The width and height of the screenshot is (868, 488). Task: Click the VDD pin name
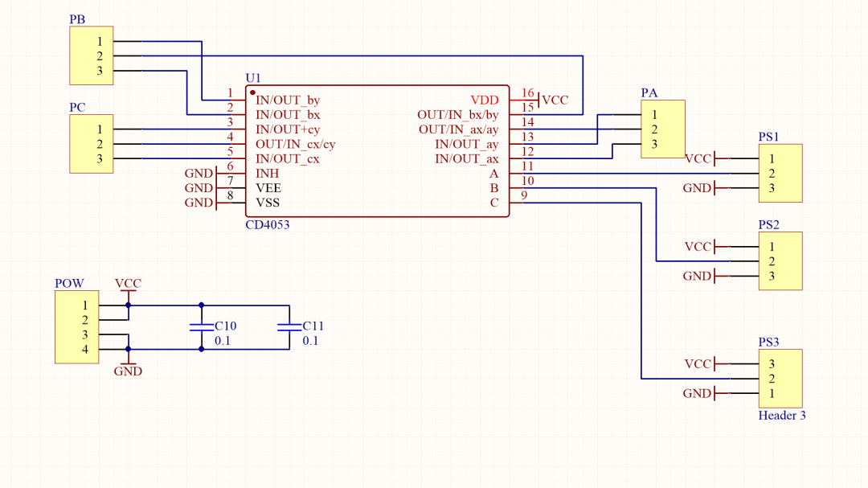(x=485, y=100)
